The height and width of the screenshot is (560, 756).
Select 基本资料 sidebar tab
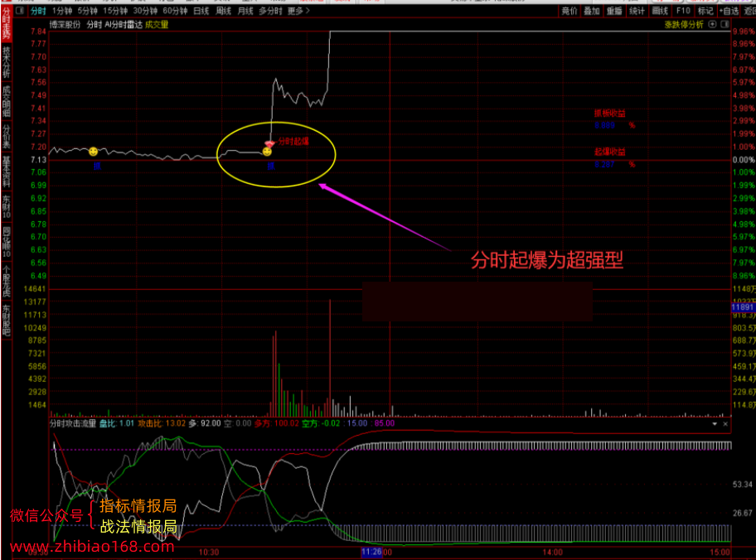pyautogui.click(x=7, y=171)
